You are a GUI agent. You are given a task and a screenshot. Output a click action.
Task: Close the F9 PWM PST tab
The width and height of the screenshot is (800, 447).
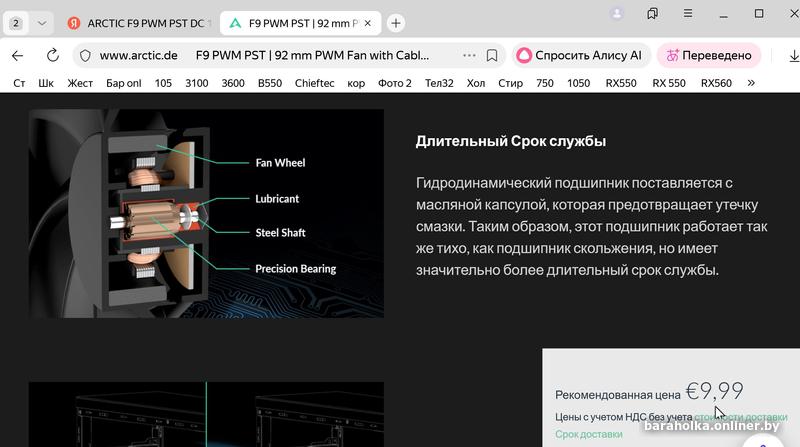pyautogui.click(x=368, y=23)
